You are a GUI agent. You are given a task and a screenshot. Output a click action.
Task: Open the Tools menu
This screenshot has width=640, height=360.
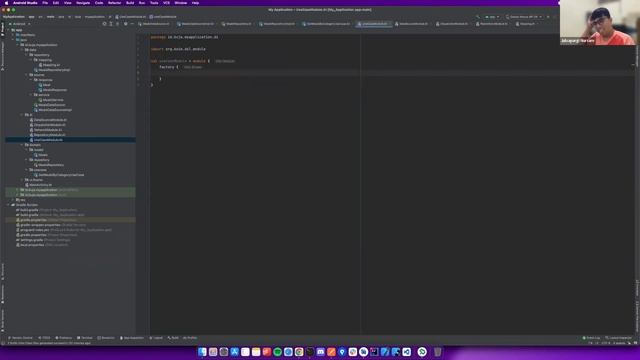pyautogui.click(x=154, y=3)
